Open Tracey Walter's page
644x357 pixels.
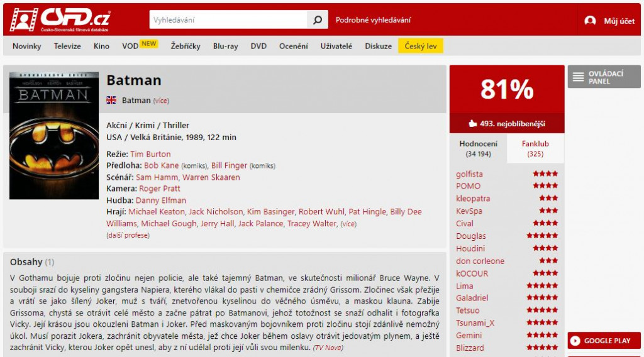[x=312, y=224]
